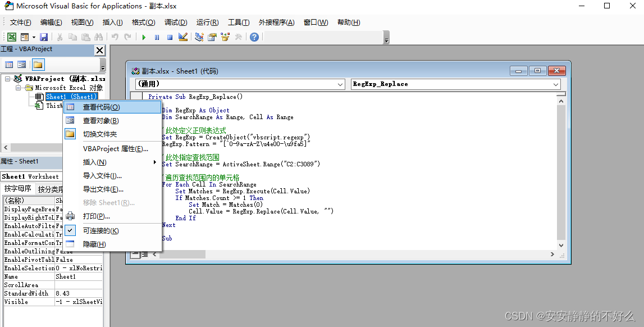Click Full Module View button in code window
The height and width of the screenshot is (327, 644).
point(145,255)
